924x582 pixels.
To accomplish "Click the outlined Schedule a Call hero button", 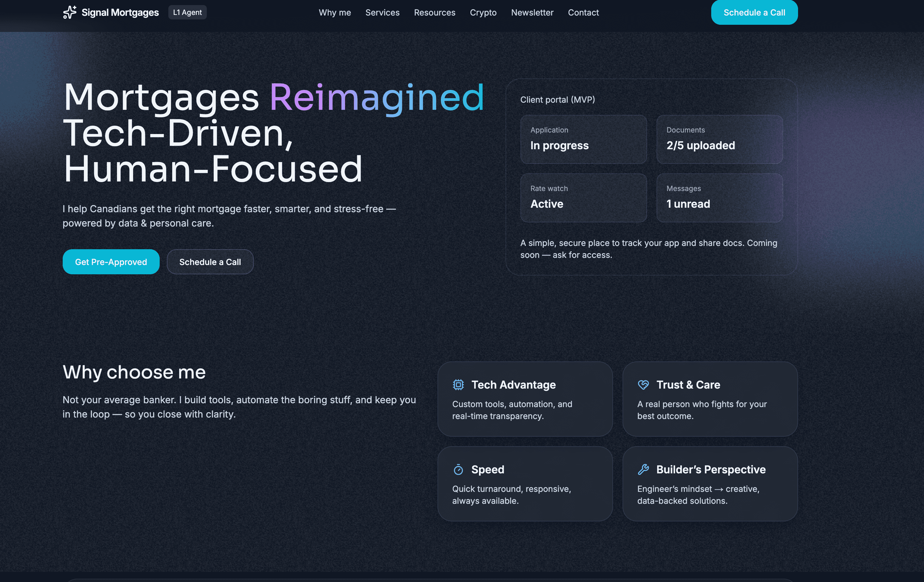I will [210, 262].
